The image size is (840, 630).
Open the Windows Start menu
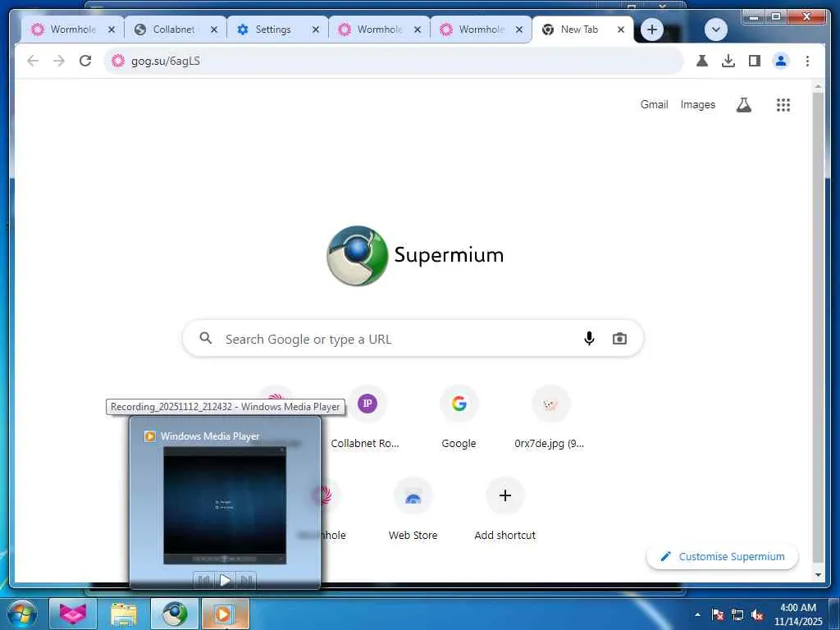coord(22,614)
